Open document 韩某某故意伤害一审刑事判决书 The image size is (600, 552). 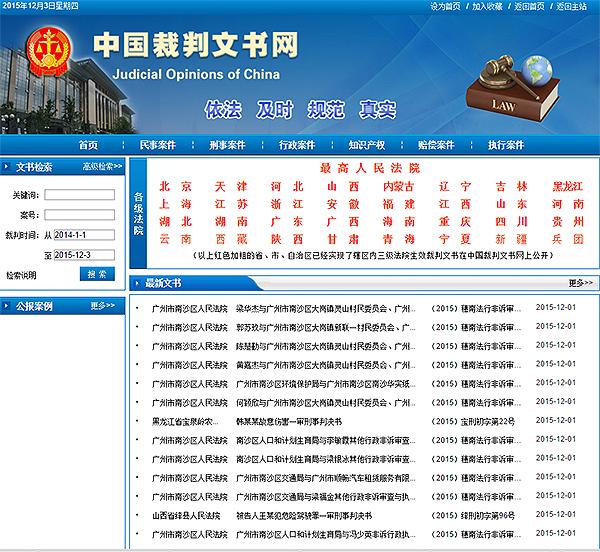point(289,422)
